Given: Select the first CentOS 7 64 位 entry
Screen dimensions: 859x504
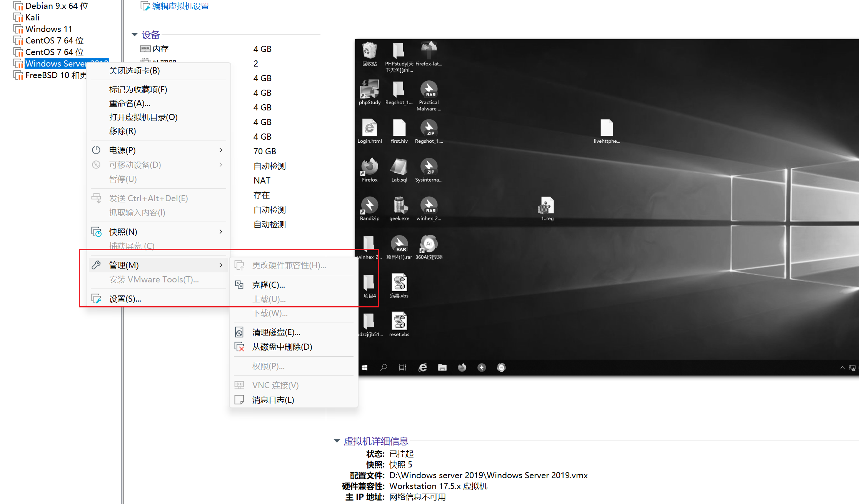Looking at the screenshot, I should 55,41.
